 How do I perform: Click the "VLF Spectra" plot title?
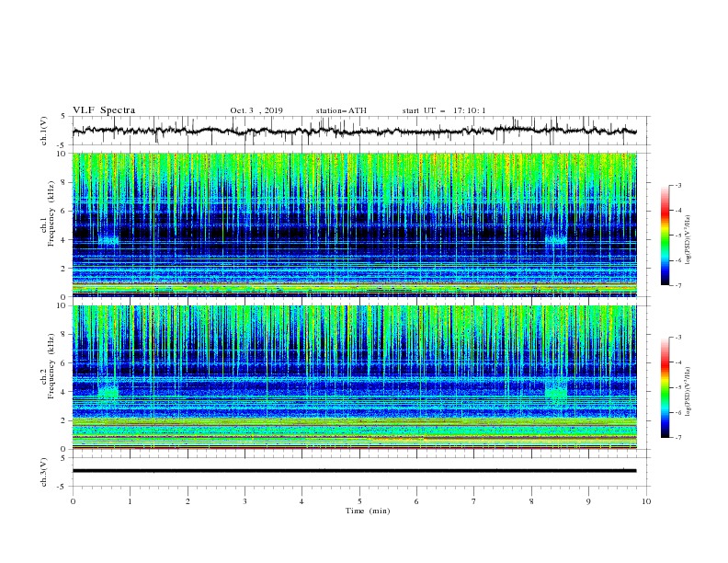point(104,110)
